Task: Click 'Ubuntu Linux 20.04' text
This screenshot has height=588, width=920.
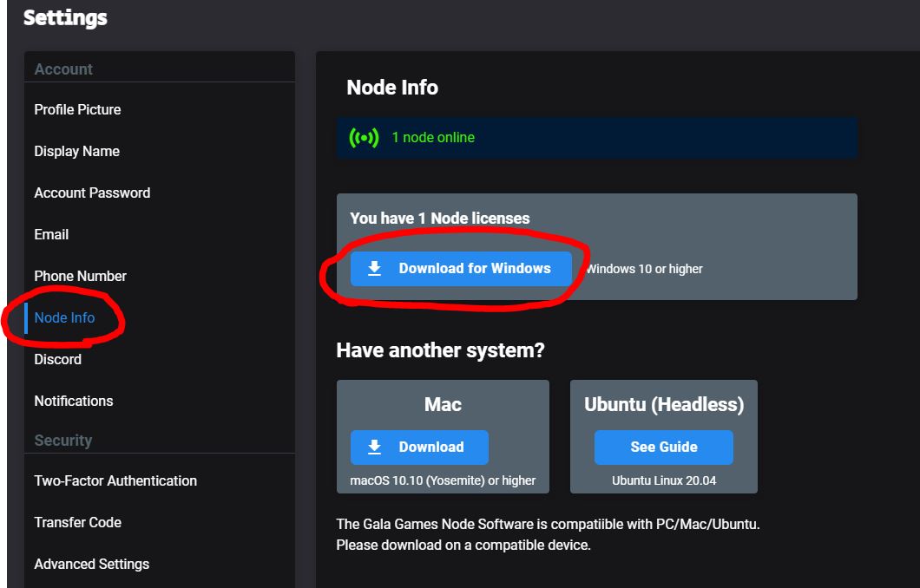Action: [664, 480]
